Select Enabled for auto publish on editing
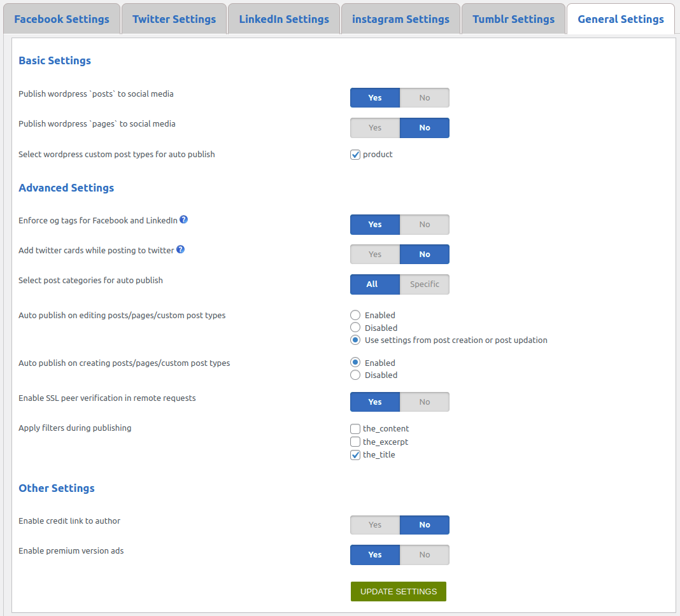Screen dimensions: 680x616 point(355,315)
